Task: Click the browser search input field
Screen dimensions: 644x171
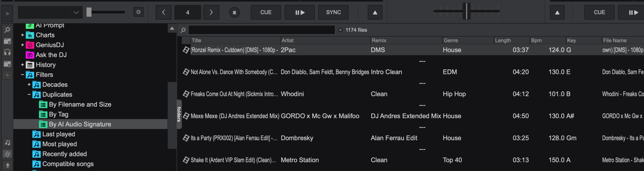Action: 262,30
